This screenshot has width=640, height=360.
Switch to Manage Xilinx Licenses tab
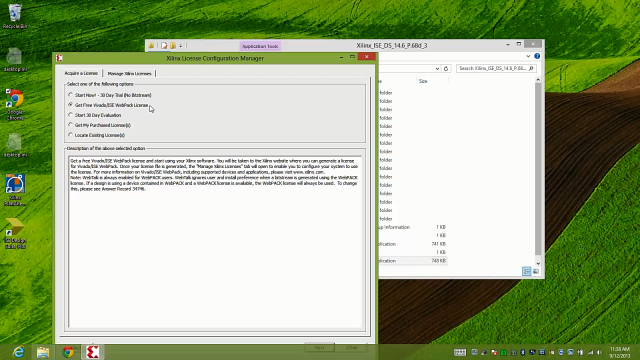[129, 73]
